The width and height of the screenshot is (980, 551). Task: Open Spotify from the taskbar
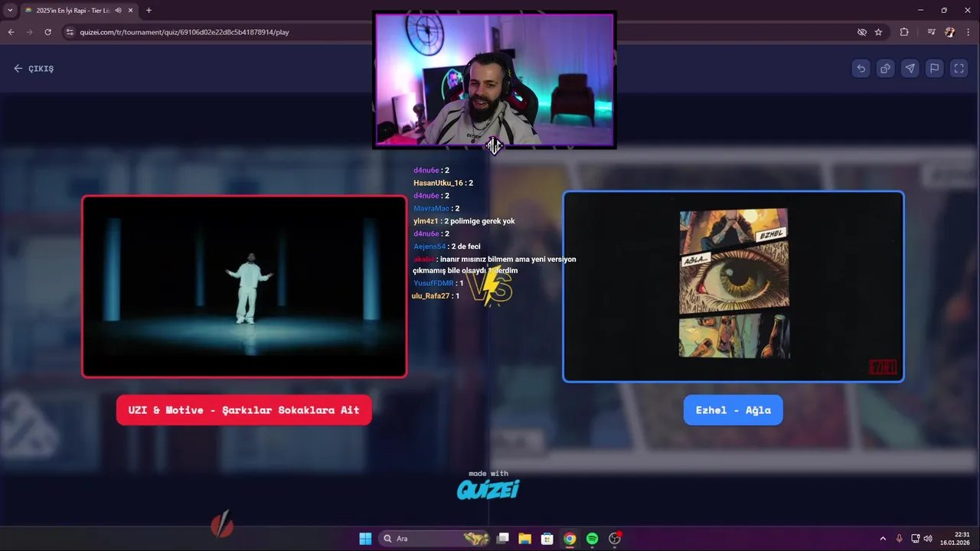[592, 539]
